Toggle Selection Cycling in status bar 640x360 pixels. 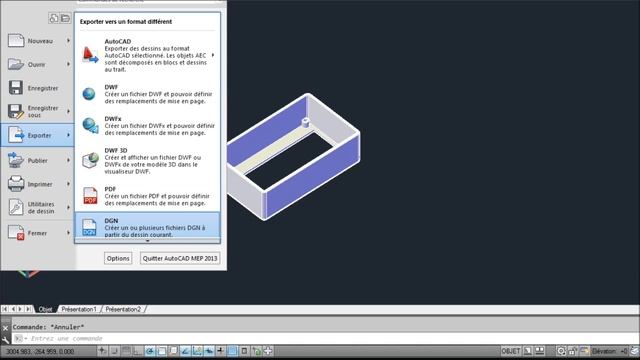[x=257, y=351]
